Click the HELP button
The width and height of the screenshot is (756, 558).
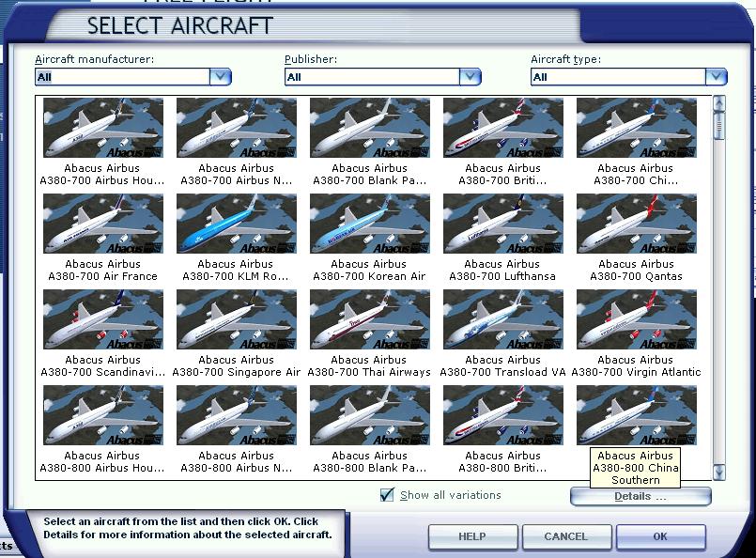pos(472,536)
